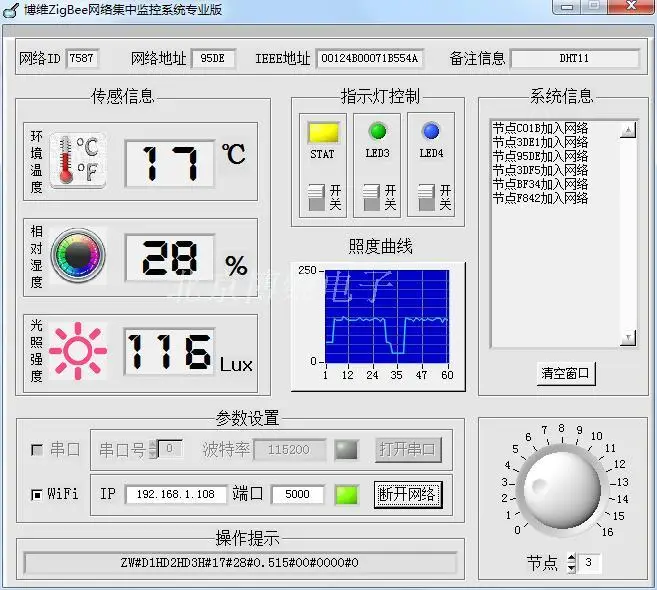The height and width of the screenshot is (590, 657).
Task: Click the pink sun light intensity icon
Action: pos(77,350)
